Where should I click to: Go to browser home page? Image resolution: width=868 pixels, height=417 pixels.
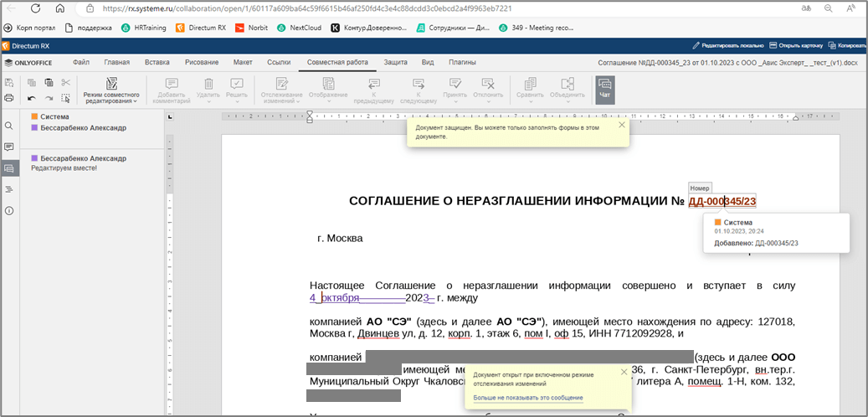[60, 9]
